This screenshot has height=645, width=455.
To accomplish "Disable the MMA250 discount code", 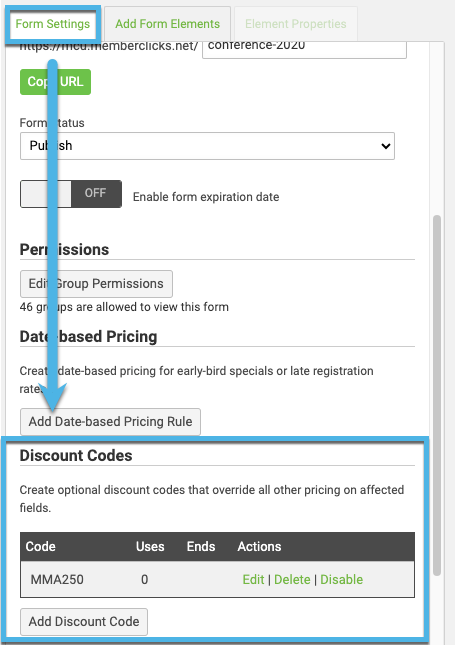I will (341, 579).
